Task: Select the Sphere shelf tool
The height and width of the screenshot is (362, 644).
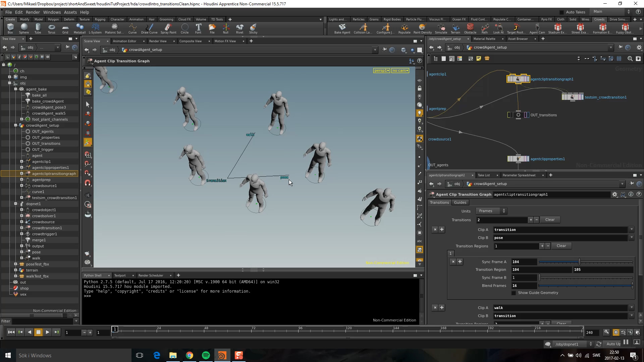Action: point(24,28)
